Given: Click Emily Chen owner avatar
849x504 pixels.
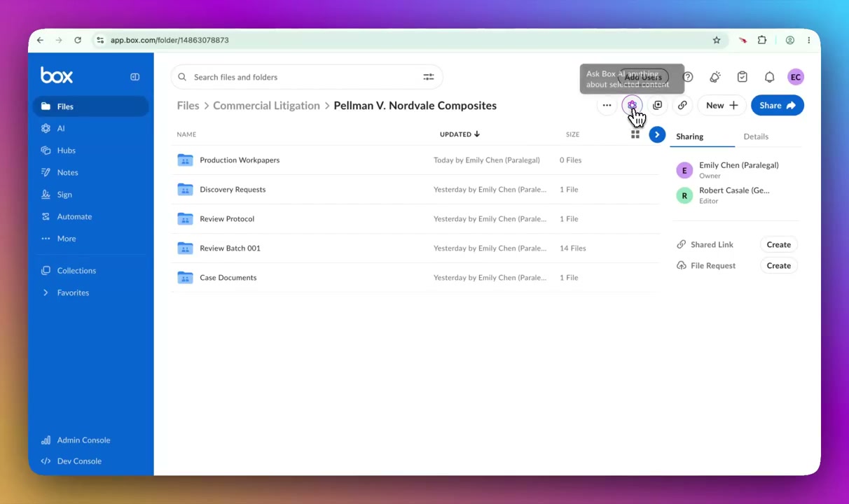Looking at the screenshot, I should coord(684,170).
